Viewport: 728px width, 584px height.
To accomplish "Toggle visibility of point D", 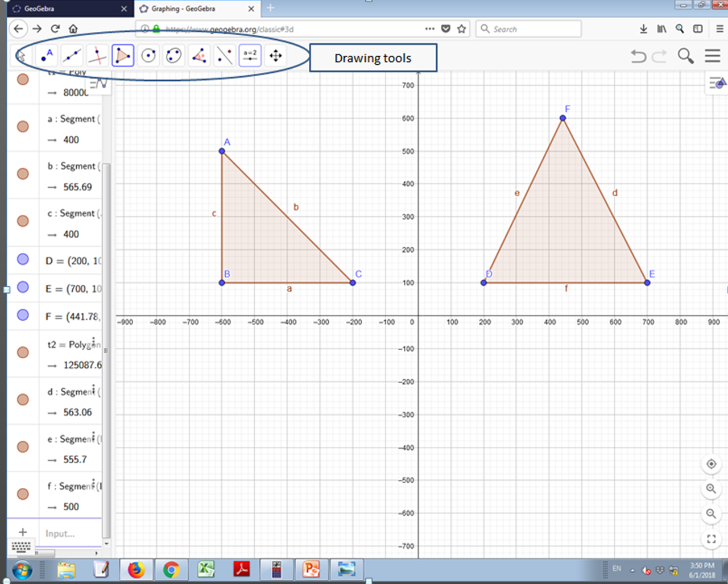I will [x=23, y=259].
